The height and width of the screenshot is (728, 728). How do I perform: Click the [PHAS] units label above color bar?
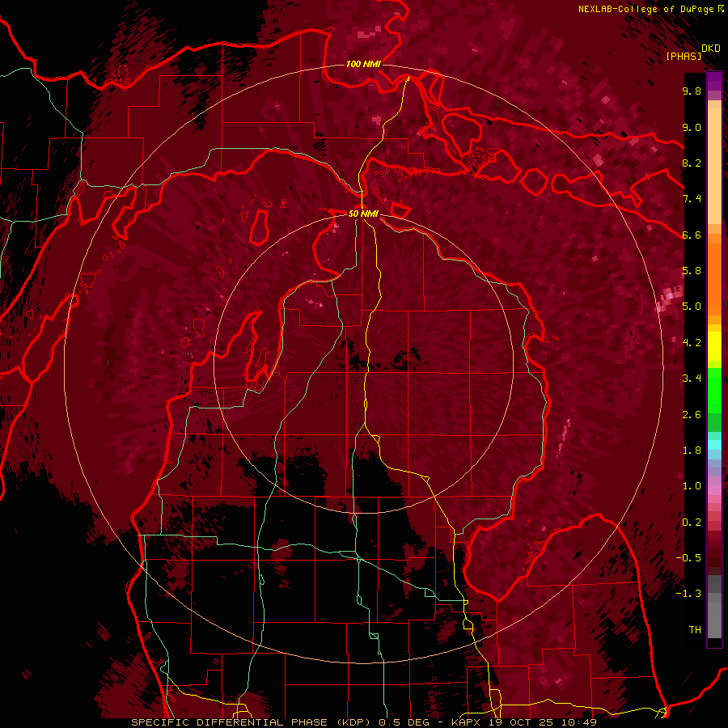click(x=684, y=56)
